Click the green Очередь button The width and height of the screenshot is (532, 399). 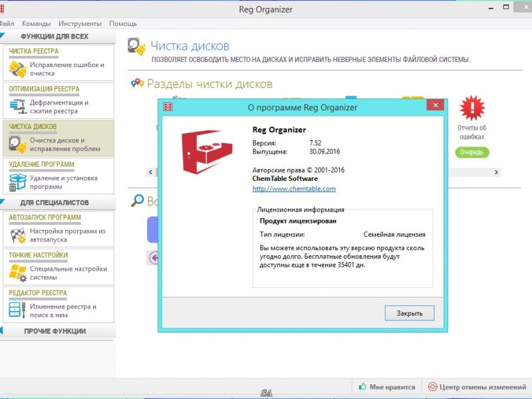pyautogui.click(x=472, y=152)
